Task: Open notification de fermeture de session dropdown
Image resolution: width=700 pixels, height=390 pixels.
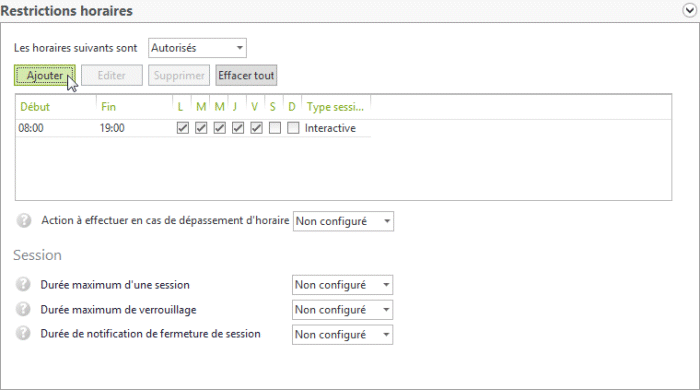Action: coord(342,335)
